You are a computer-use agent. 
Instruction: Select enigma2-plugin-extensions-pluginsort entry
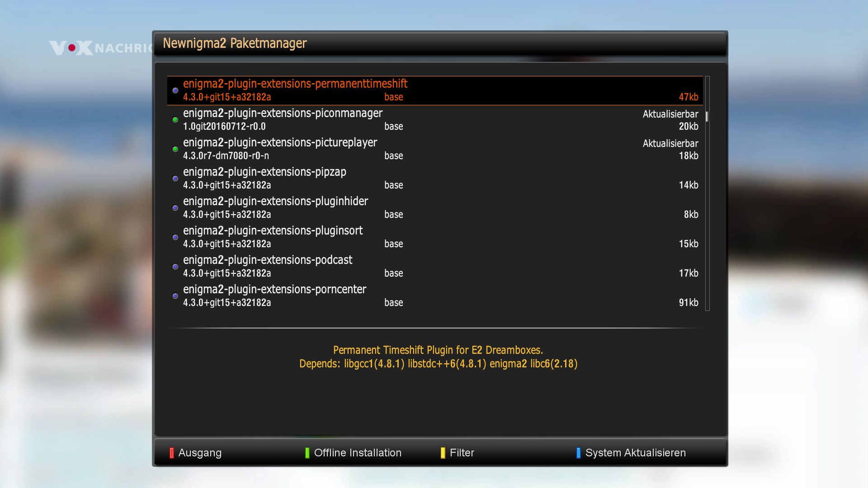435,237
